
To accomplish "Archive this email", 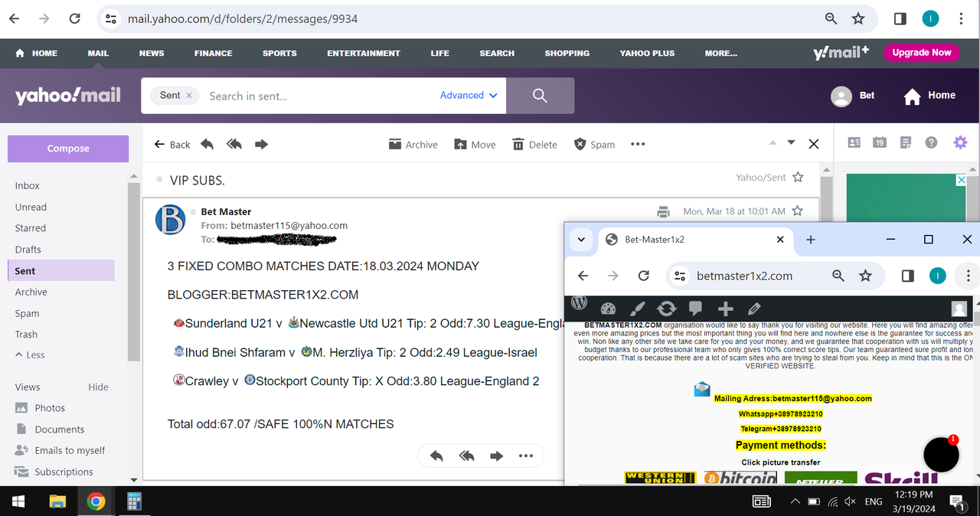I will [x=413, y=144].
